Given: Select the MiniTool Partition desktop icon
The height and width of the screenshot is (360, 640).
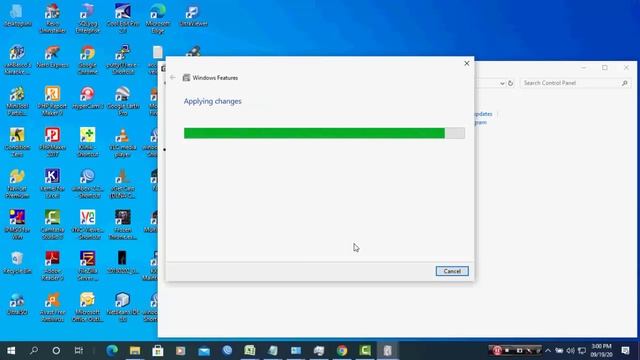Looking at the screenshot, I should click(17, 101).
